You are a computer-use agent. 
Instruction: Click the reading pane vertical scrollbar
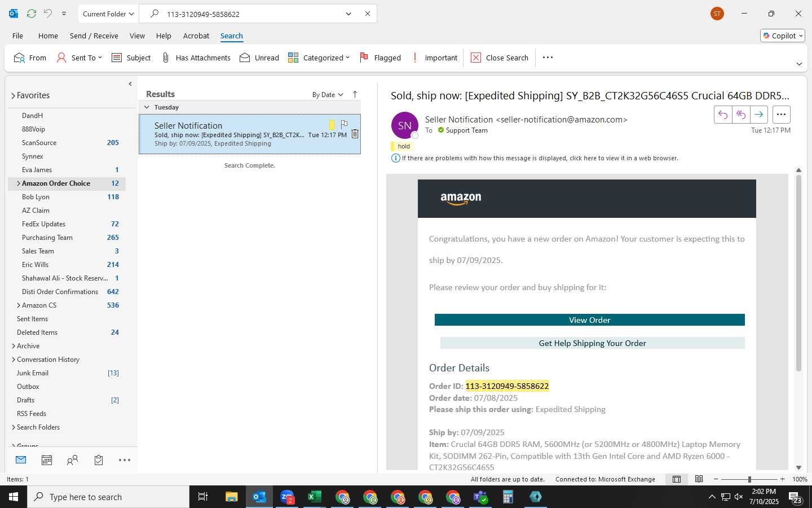click(798, 273)
